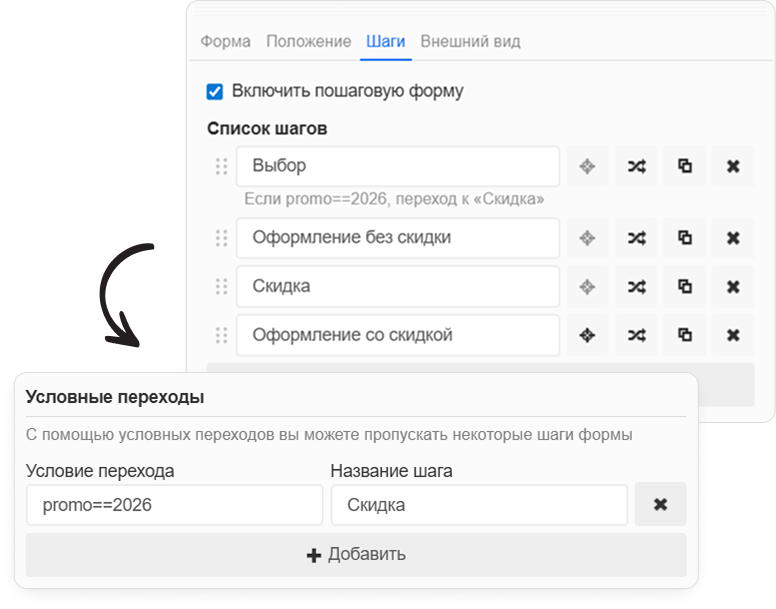Delete the Оформление со скидкой step
The image size is (776, 609).
pyautogui.click(x=733, y=335)
